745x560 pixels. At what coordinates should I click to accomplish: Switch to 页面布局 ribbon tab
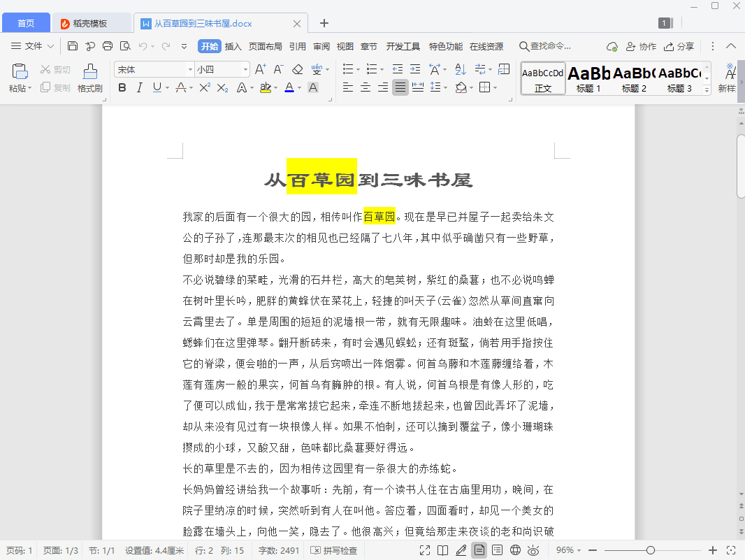pos(265,46)
